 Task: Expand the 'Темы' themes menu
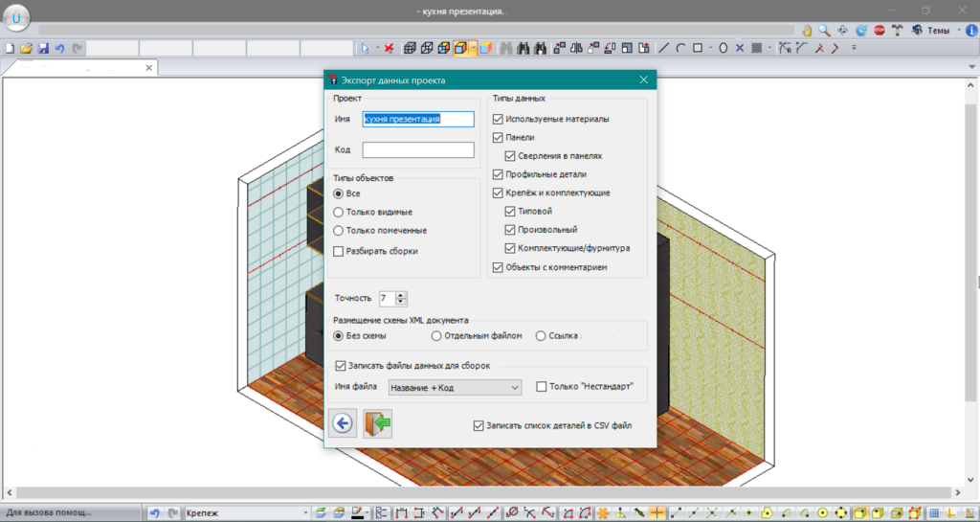coord(957,31)
